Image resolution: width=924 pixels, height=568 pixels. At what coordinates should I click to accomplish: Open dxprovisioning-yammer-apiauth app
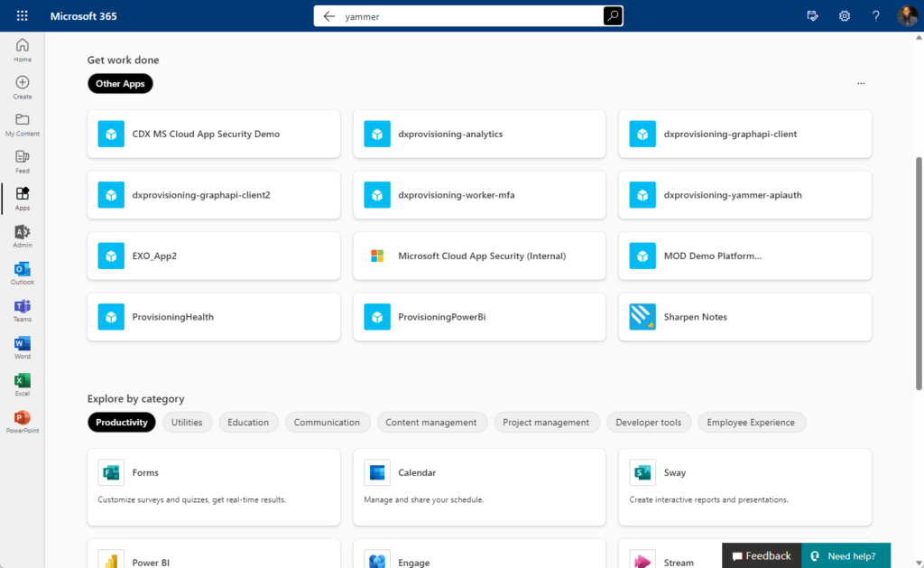744,195
